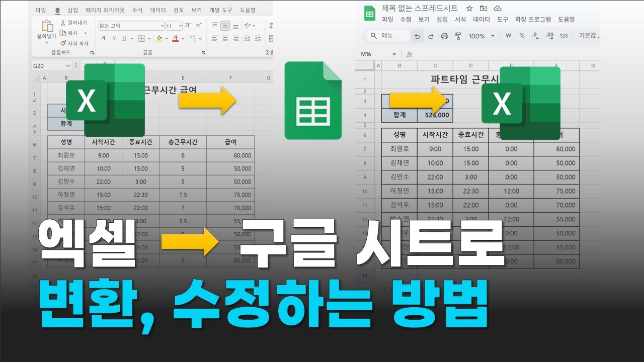Open the 맑은 고딕 font name dropdown

pyautogui.click(x=162, y=26)
